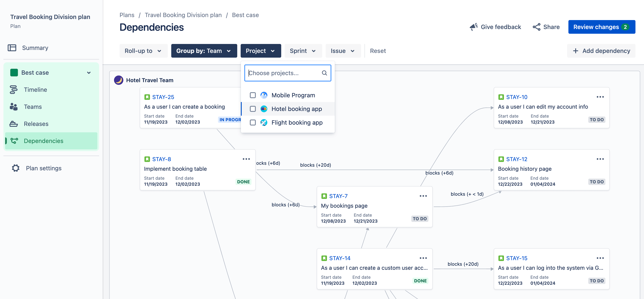Open the options menu on the STAY-10 card
The height and width of the screenshot is (299, 644).
[x=600, y=97]
